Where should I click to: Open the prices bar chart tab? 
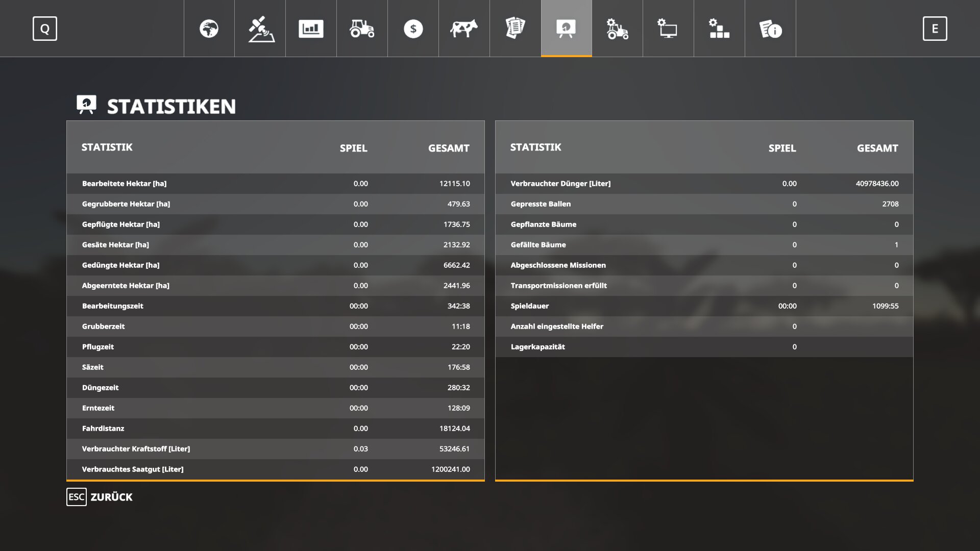311,29
